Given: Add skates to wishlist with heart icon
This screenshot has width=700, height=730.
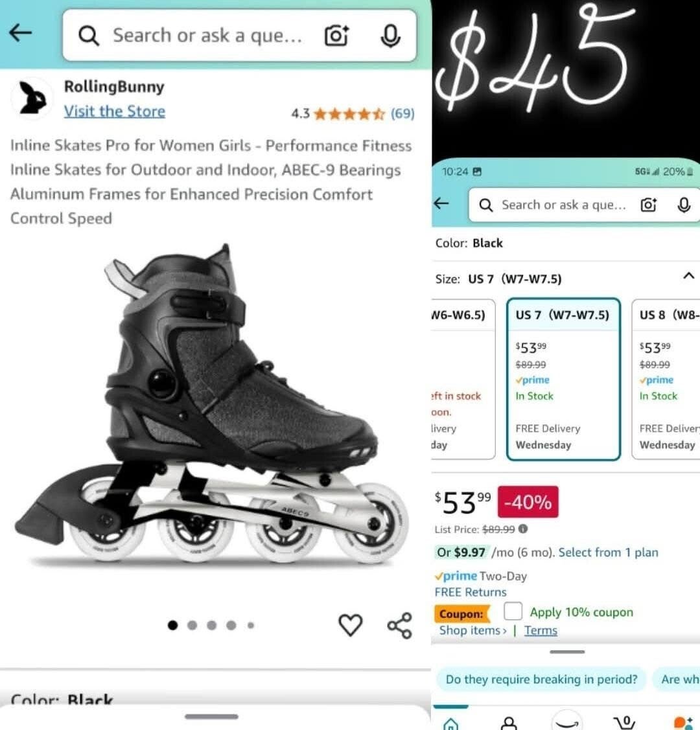Looking at the screenshot, I should click(351, 624).
